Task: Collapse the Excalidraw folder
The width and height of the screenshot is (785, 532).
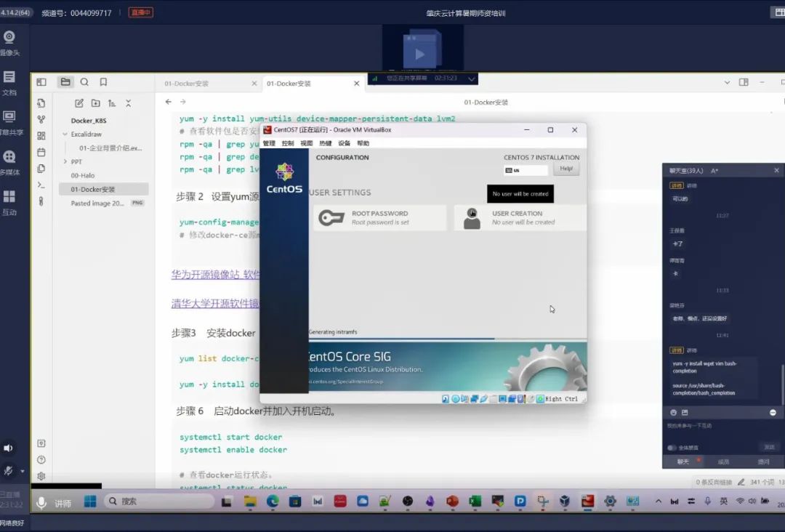Action: (65, 134)
